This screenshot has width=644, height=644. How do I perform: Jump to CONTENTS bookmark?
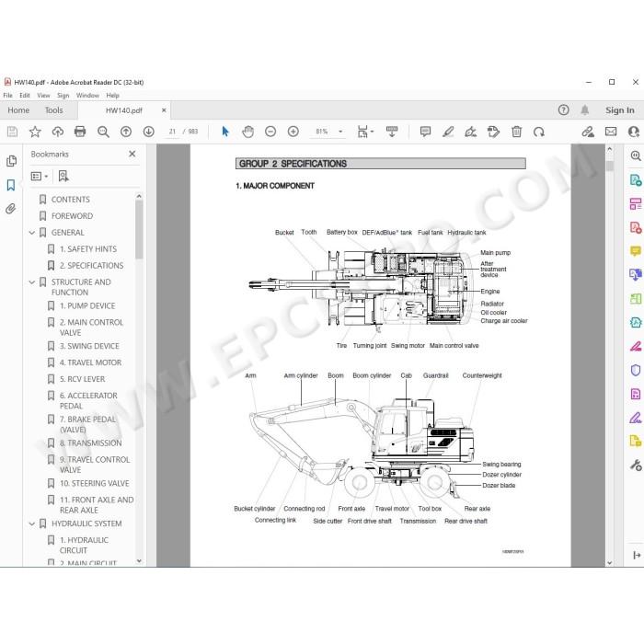pos(70,200)
